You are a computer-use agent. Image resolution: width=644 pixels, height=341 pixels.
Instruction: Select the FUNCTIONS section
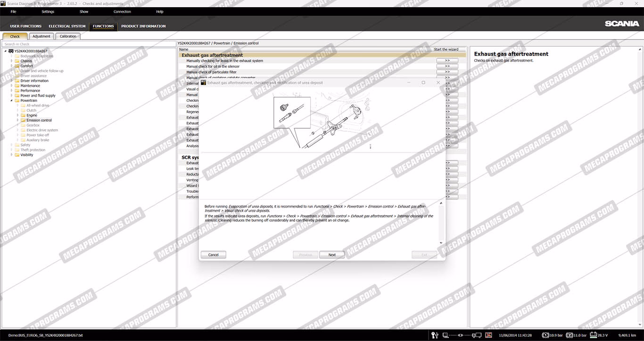103,26
